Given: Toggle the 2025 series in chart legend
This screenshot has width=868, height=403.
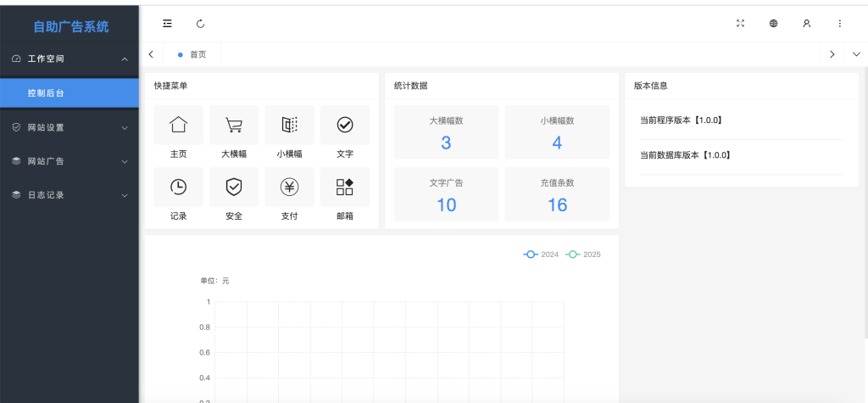Looking at the screenshot, I should pyautogui.click(x=583, y=255).
